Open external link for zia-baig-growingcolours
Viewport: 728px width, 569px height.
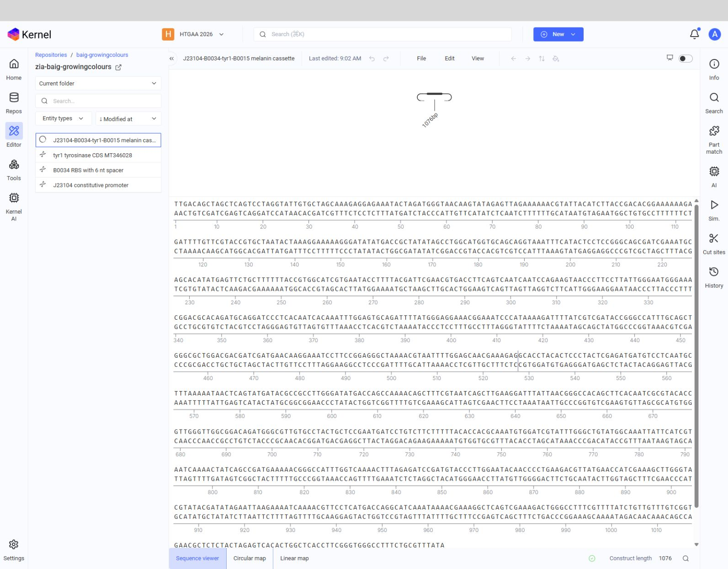click(x=118, y=67)
